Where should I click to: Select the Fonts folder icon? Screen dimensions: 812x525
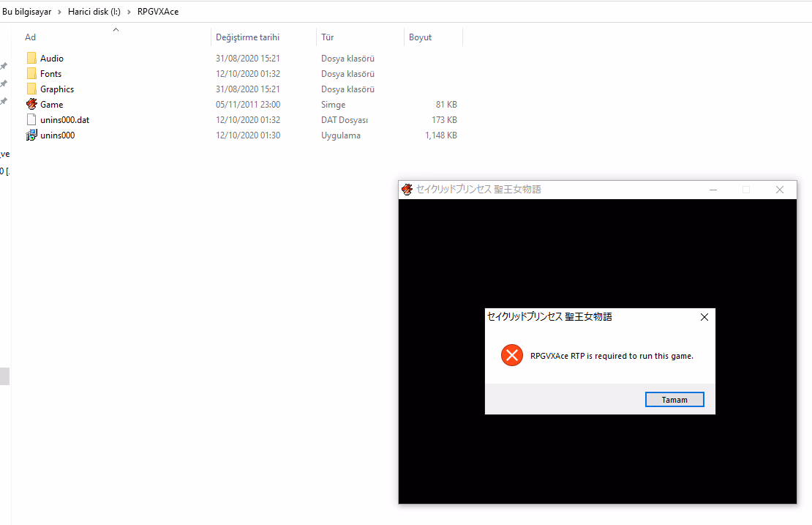tap(31, 73)
